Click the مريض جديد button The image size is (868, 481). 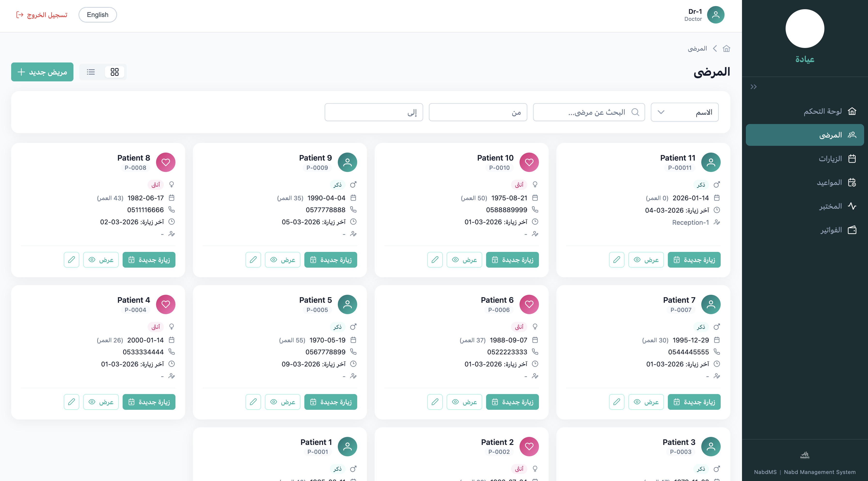[42, 72]
